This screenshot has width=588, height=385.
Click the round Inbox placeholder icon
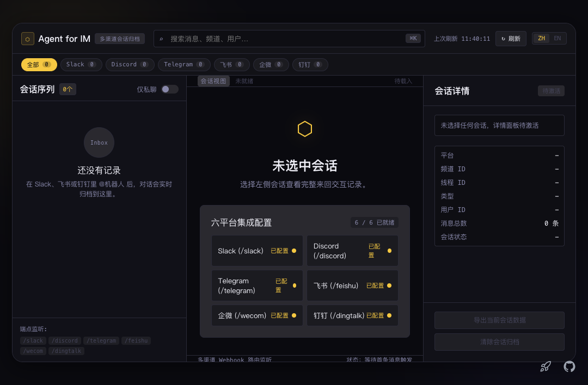tap(99, 142)
